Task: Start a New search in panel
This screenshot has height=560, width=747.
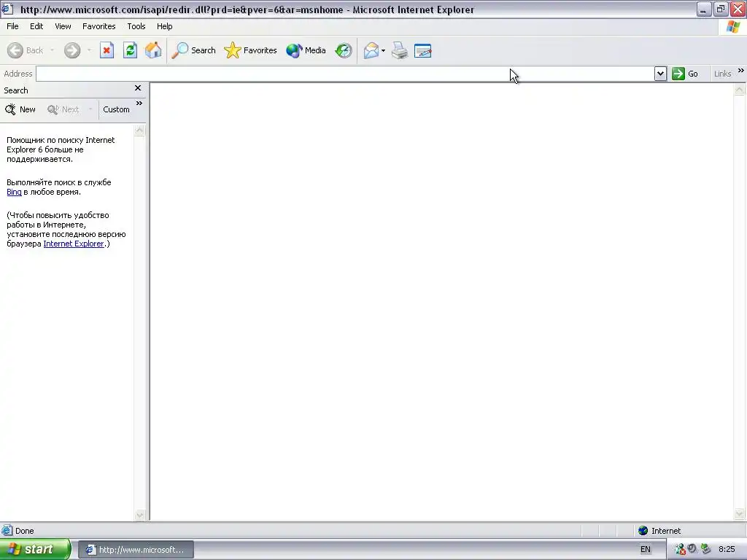Action: click(20, 109)
